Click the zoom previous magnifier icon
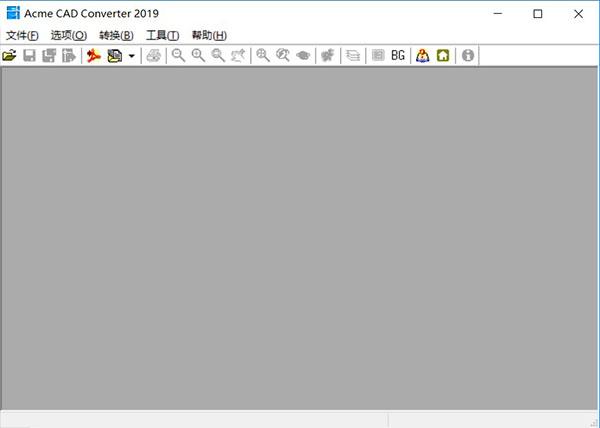The width and height of the screenshot is (600, 428). (283, 55)
